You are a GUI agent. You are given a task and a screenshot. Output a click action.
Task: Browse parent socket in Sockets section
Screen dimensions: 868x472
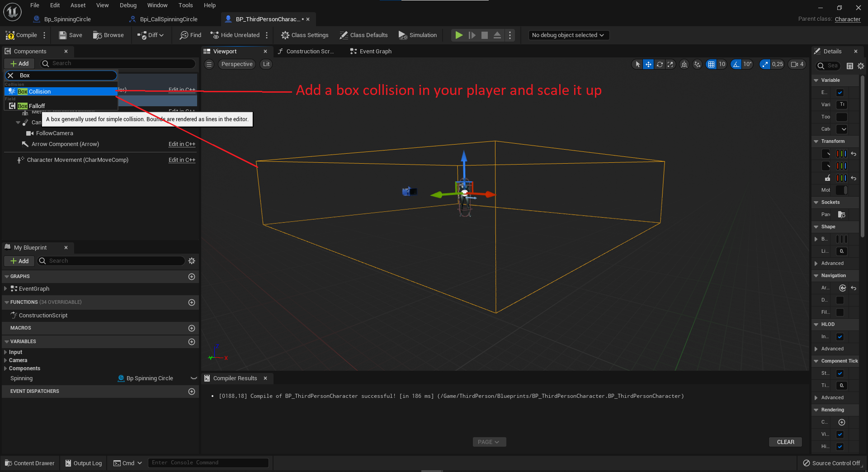pos(842,215)
